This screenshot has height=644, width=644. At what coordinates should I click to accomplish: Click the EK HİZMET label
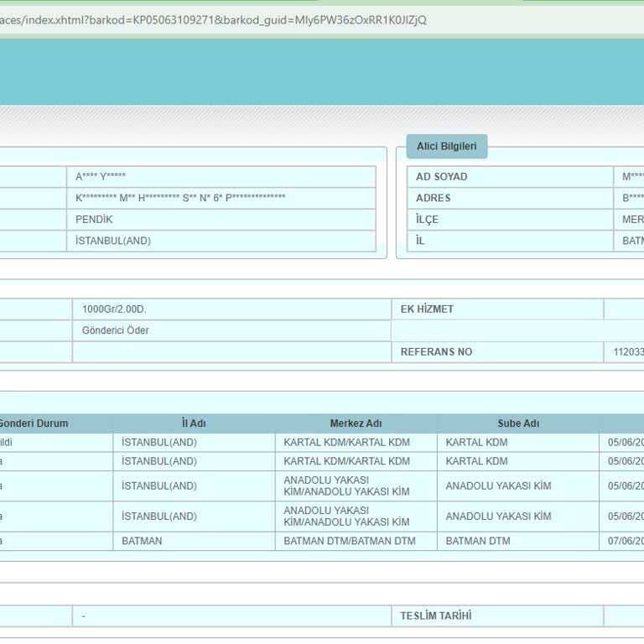point(427,309)
